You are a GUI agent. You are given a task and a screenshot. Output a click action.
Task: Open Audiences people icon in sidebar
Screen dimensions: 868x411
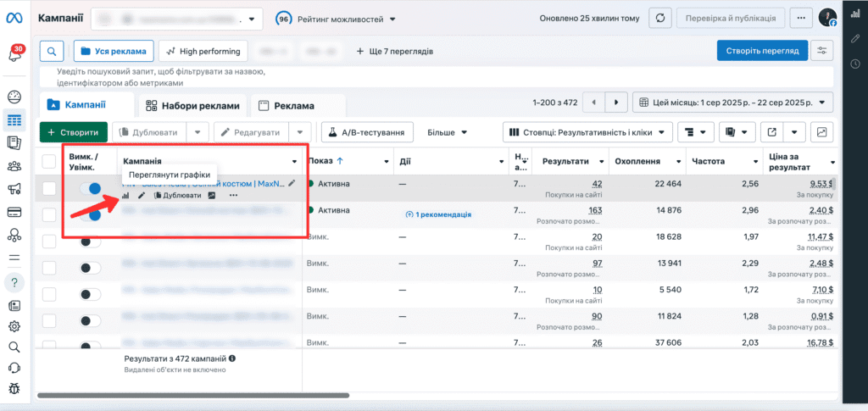pyautogui.click(x=14, y=166)
